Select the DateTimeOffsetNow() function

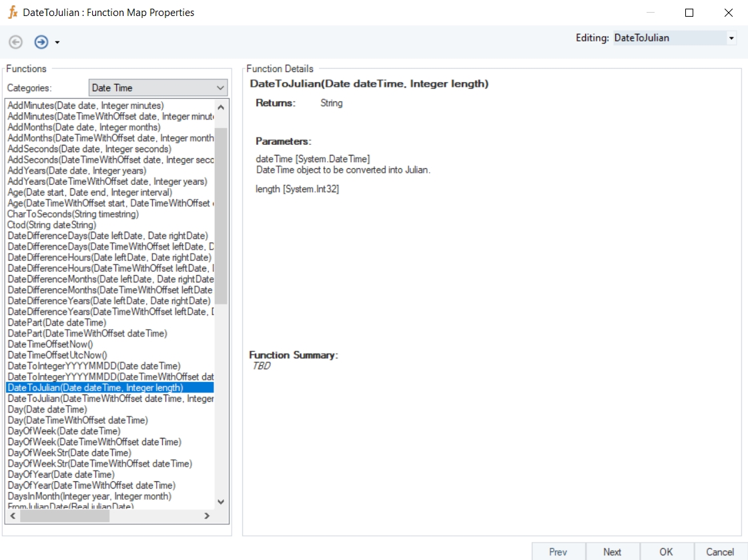(x=50, y=344)
